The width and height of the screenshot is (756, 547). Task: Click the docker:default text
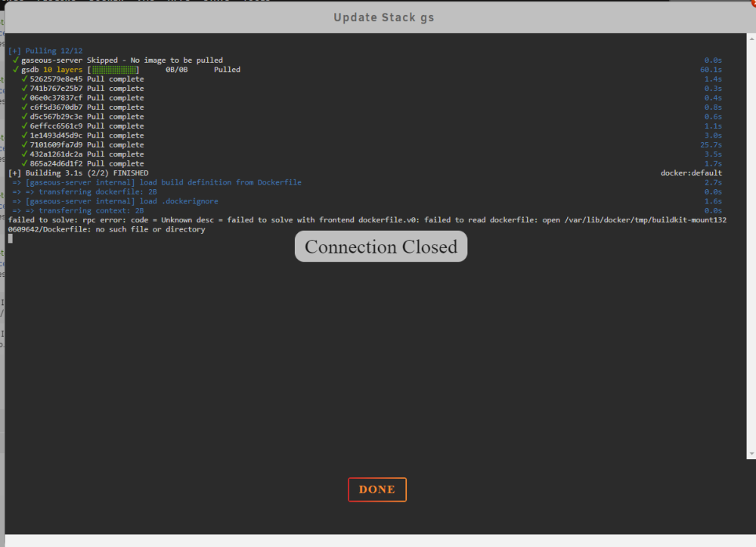coord(692,173)
